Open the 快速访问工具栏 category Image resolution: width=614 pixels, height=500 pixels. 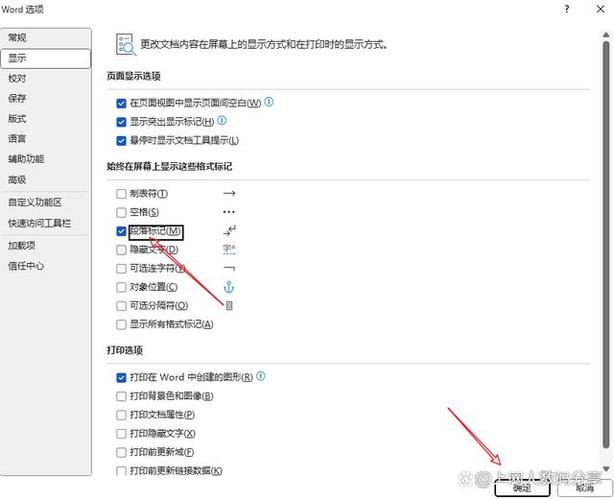(46, 223)
